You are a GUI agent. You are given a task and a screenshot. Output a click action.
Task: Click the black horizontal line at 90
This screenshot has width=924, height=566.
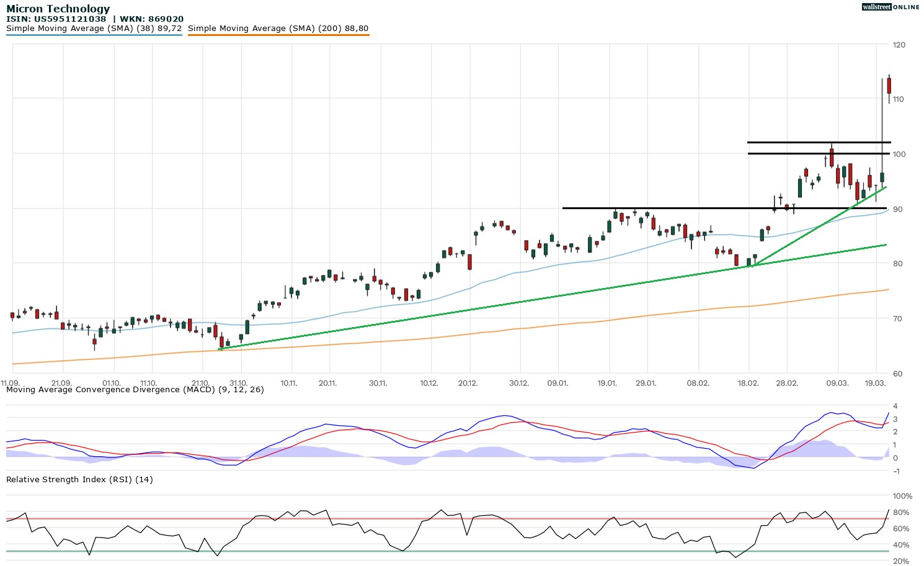tap(682, 208)
